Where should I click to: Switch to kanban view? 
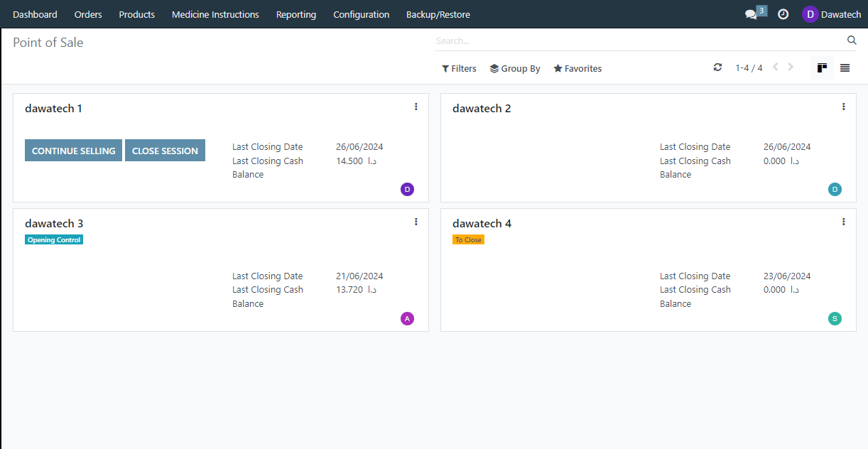click(822, 68)
